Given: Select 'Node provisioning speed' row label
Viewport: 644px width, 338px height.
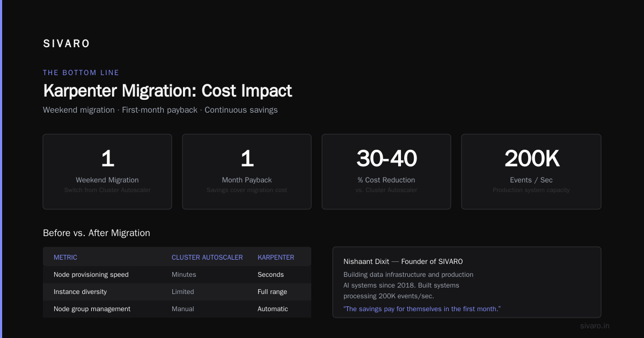Looking at the screenshot, I should pyautogui.click(x=91, y=275).
